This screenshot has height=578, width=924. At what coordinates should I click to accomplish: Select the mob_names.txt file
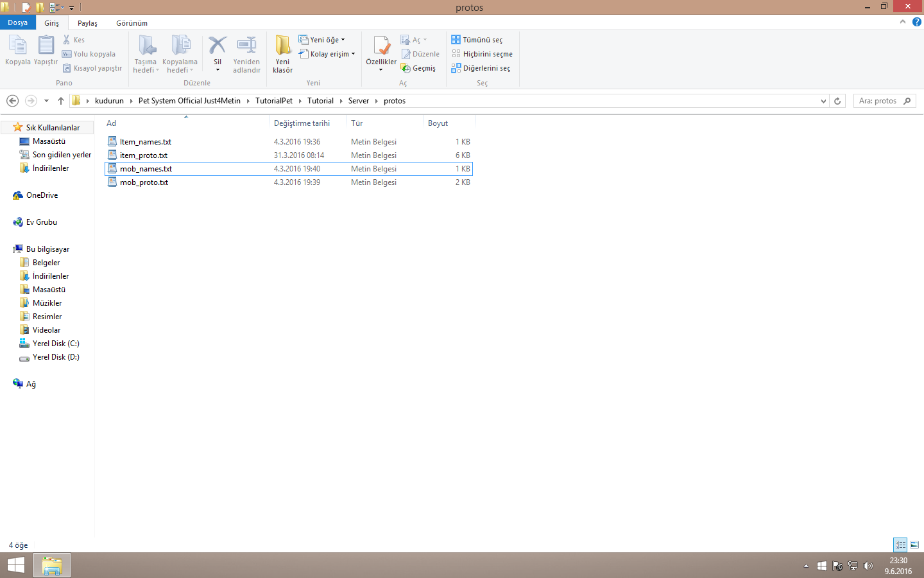[x=289, y=169]
